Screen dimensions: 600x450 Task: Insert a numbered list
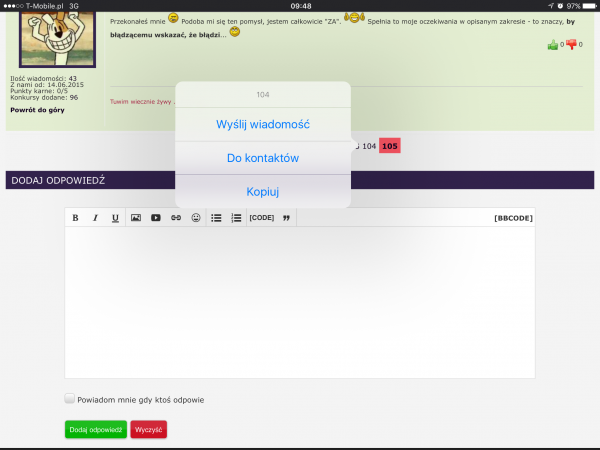click(x=236, y=218)
